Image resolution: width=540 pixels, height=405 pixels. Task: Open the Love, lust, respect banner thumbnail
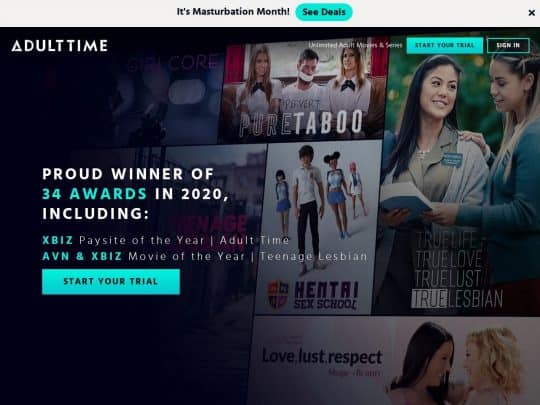point(394,361)
